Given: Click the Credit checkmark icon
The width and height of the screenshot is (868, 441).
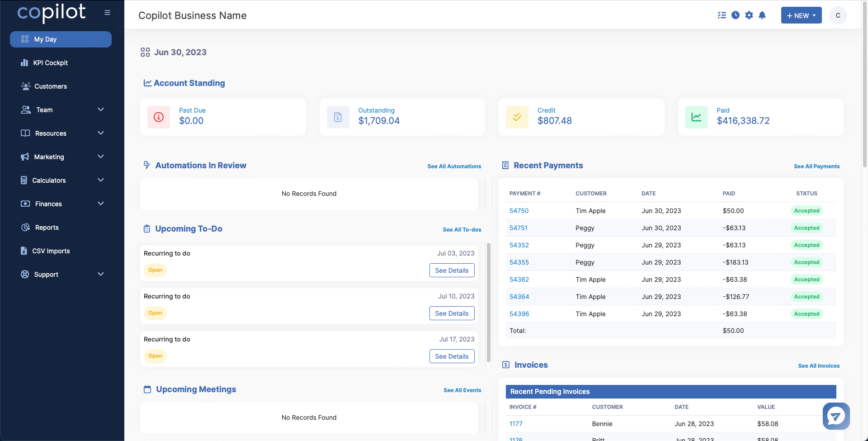Looking at the screenshot, I should (517, 117).
